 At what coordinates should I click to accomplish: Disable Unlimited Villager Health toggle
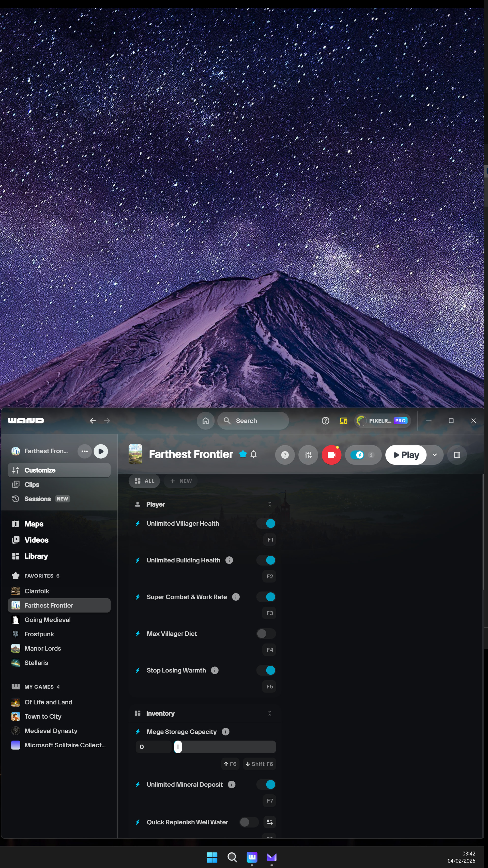tap(266, 523)
